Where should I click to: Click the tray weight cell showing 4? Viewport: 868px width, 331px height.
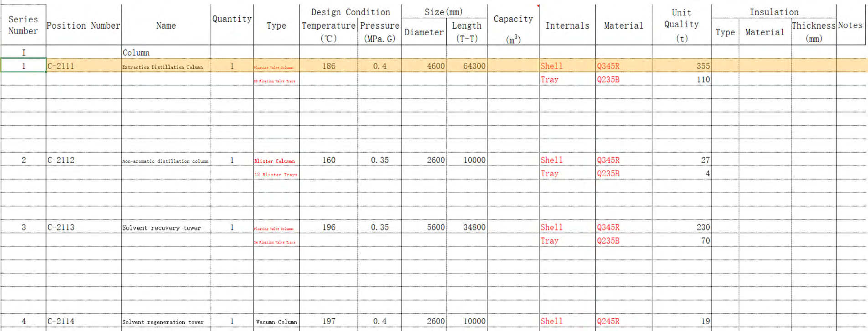pos(682,173)
